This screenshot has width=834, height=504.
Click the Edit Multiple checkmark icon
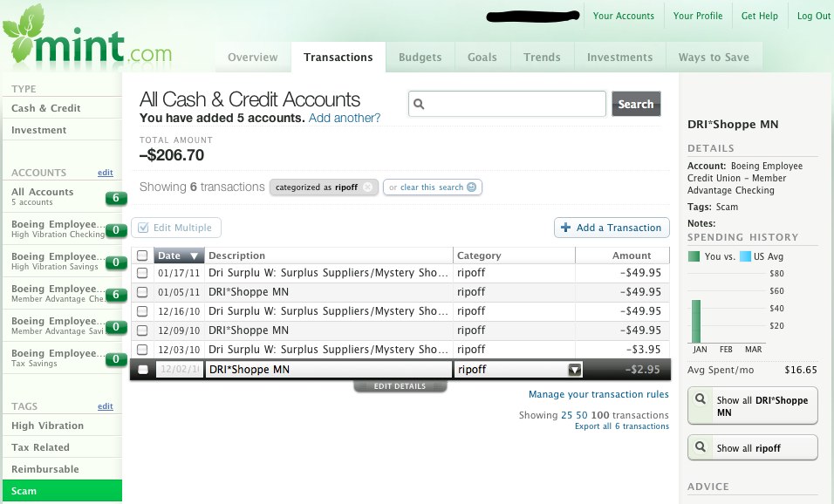(x=143, y=228)
